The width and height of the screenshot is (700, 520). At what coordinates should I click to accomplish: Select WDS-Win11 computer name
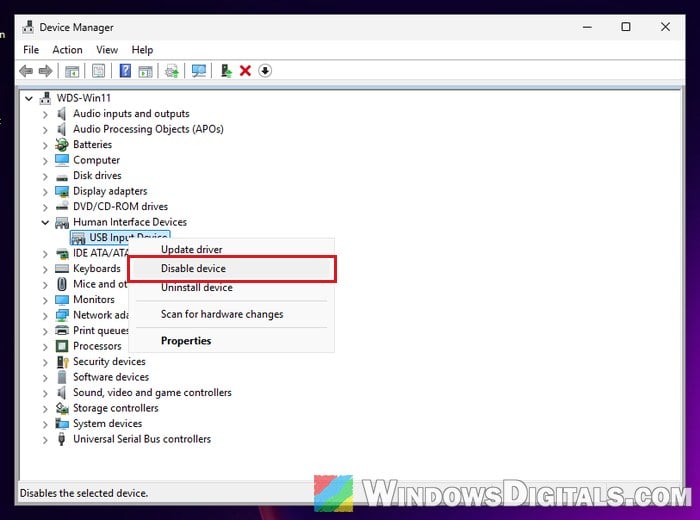click(83, 98)
